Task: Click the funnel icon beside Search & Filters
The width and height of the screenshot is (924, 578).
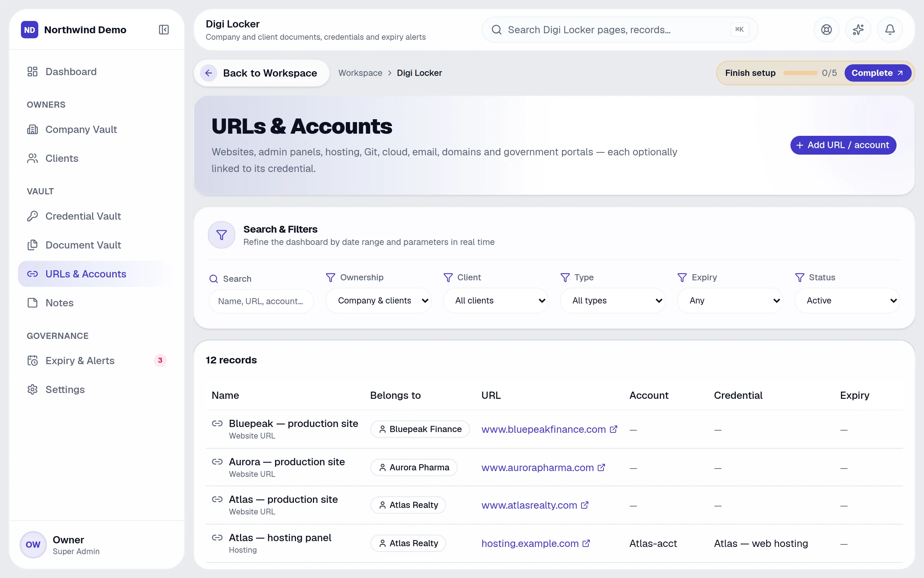Action: click(222, 235)
